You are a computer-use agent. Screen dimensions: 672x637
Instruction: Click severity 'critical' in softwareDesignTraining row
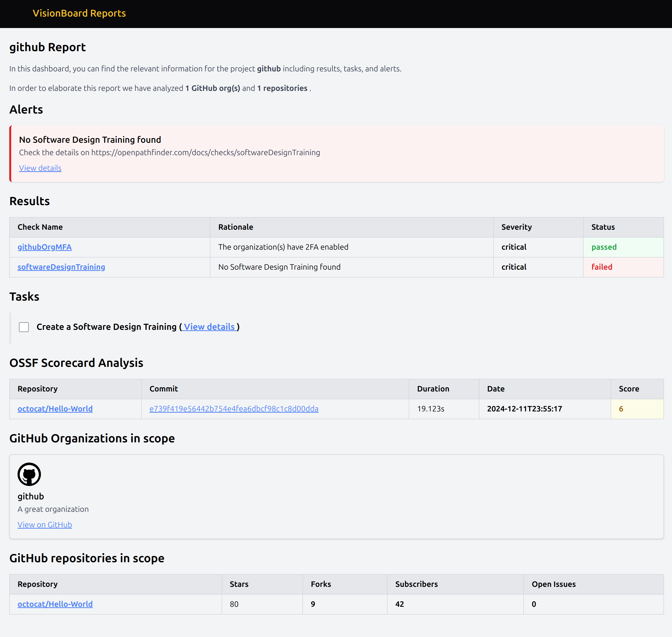pyautogui.click(x=514, y=267)
